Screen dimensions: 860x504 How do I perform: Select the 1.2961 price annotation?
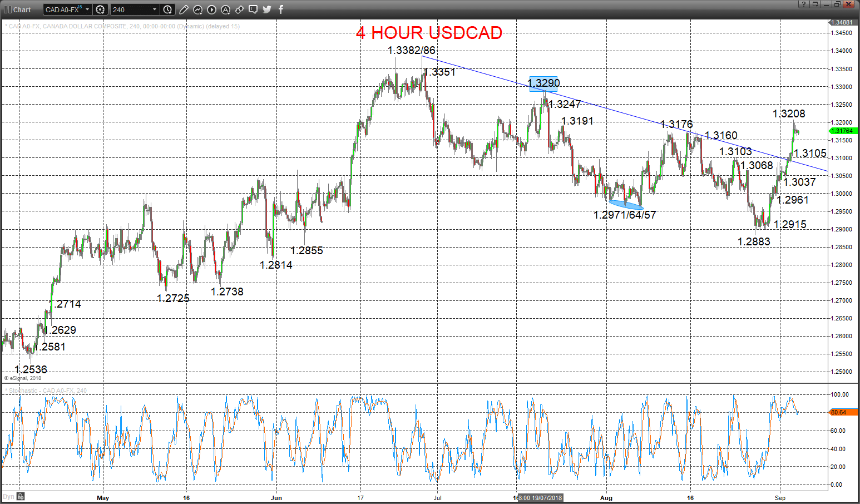793,200
